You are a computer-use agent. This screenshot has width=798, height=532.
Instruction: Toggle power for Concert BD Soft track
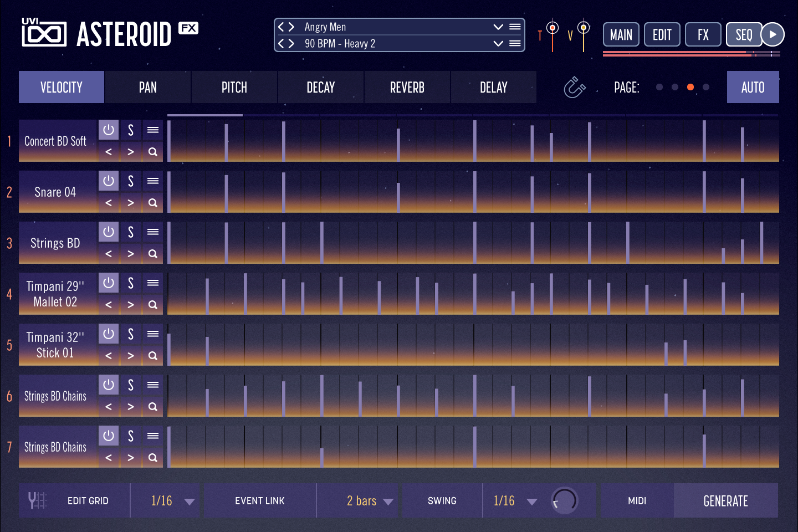(109, 130)
